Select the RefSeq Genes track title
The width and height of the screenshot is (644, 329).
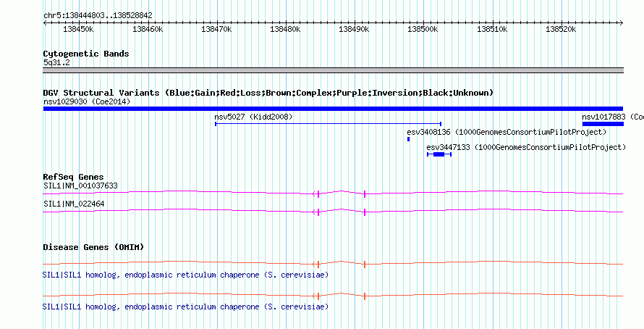coord(74,178)
